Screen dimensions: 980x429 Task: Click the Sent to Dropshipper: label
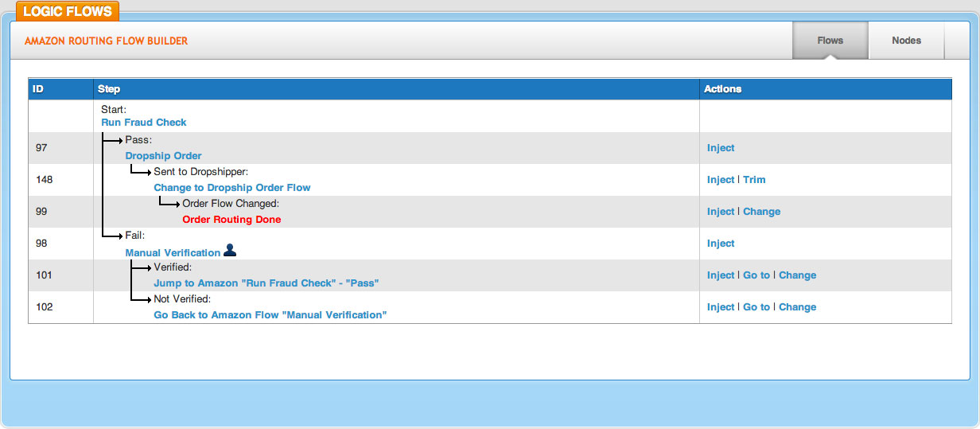(201, 172)
